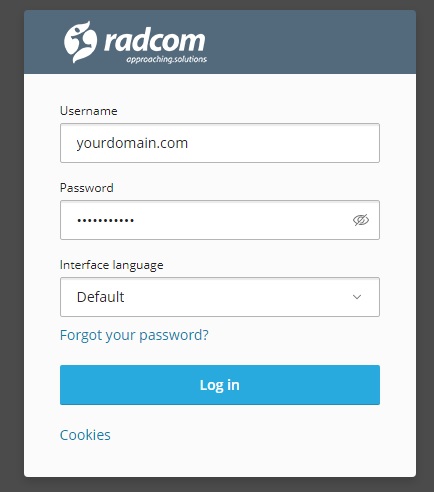
Task: Click the Interface language label
Action: tap(111, 265)
